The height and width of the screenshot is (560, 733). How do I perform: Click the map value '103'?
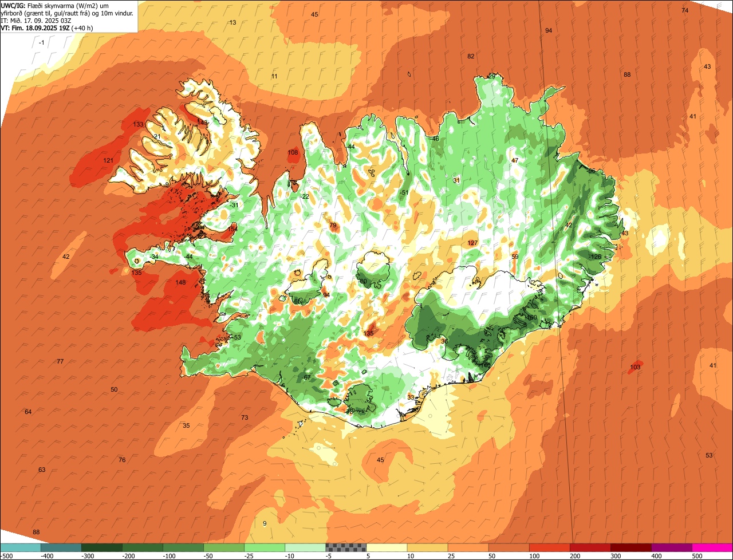[635, 367]
